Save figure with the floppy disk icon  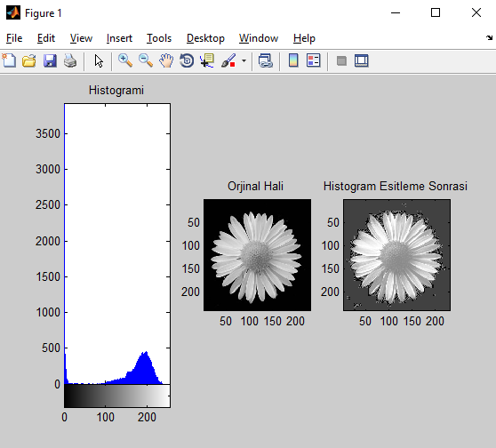(50, 60)
